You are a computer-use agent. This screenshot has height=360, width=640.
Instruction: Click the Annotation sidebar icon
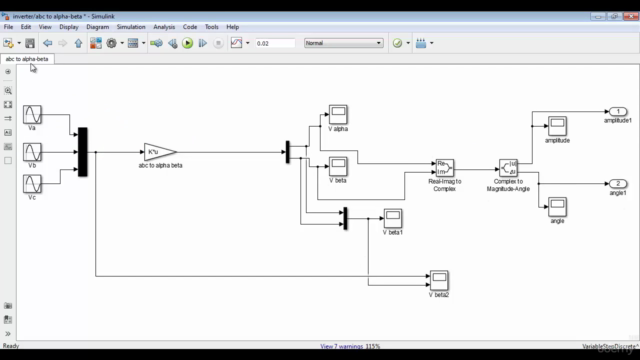click(x=8, y=132)
